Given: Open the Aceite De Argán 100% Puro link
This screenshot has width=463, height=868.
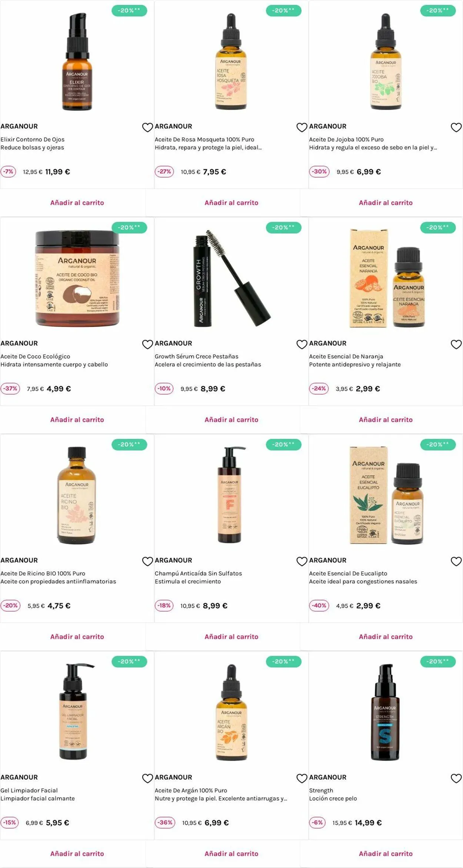Looking at the screenshot, I should [x=191, y=790].
